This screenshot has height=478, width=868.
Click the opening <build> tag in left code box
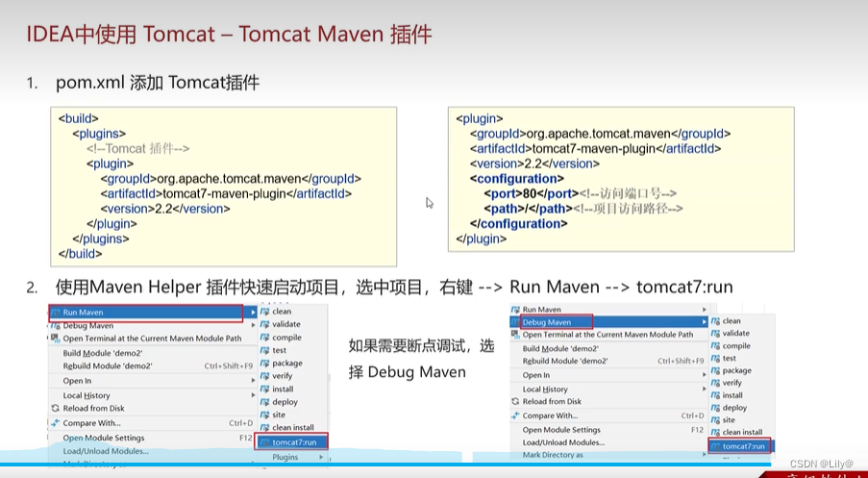[x=79, y=118]
